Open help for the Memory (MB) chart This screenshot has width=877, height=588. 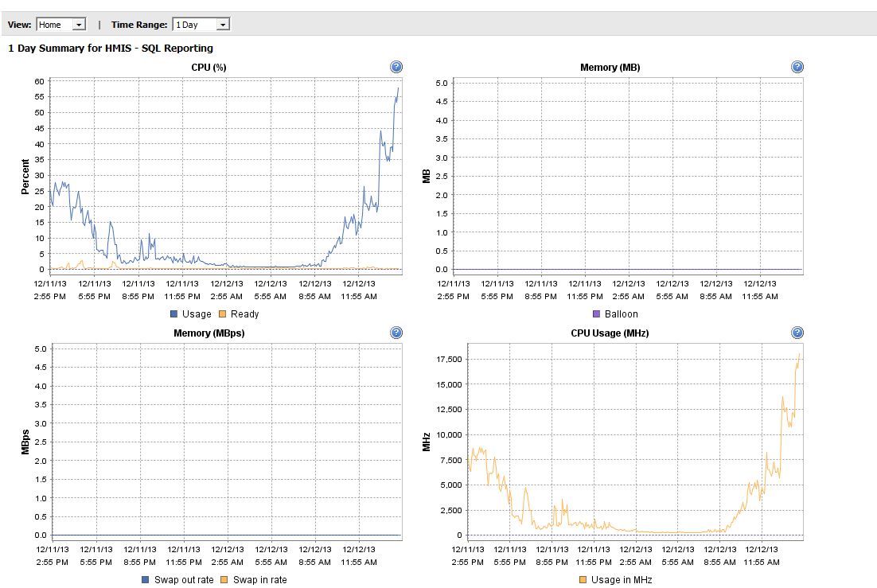click(x=797, y=67)
